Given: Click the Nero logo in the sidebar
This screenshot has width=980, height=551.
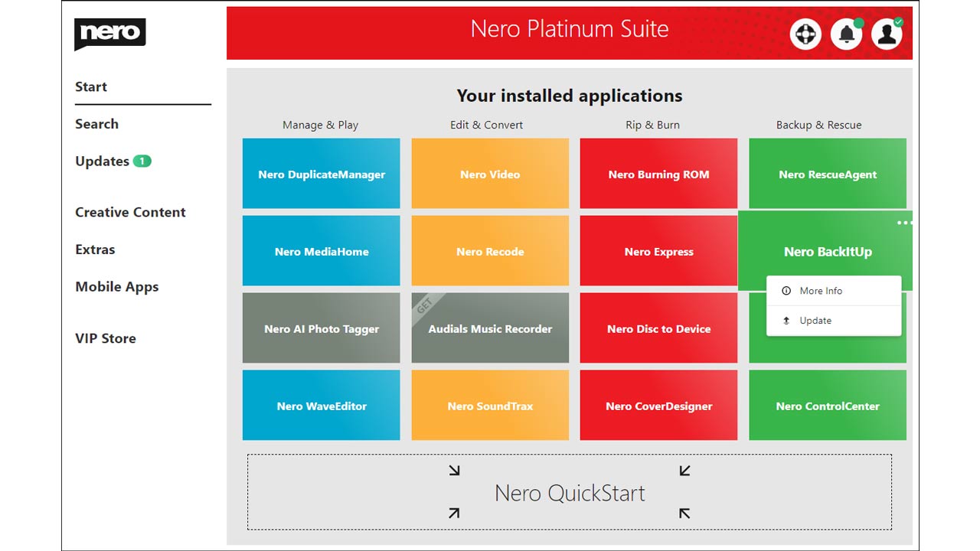Looking at the screenshot, I should coord(109,34).
